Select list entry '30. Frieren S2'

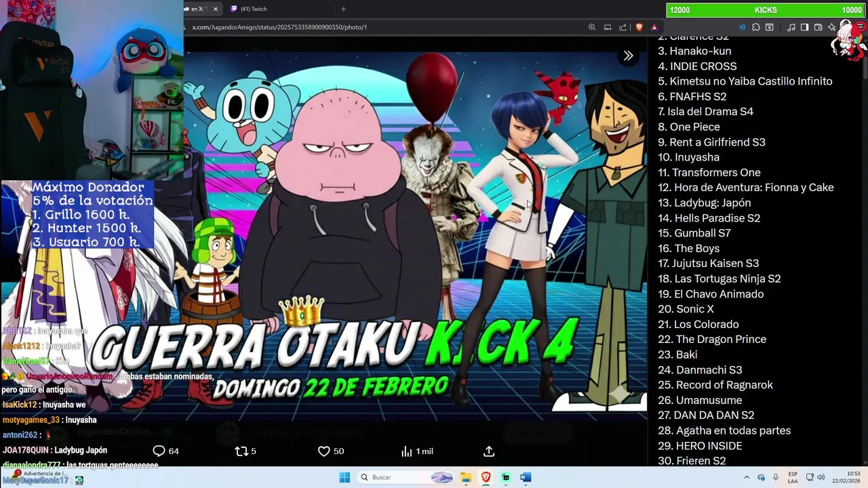(x=692, y=461)
